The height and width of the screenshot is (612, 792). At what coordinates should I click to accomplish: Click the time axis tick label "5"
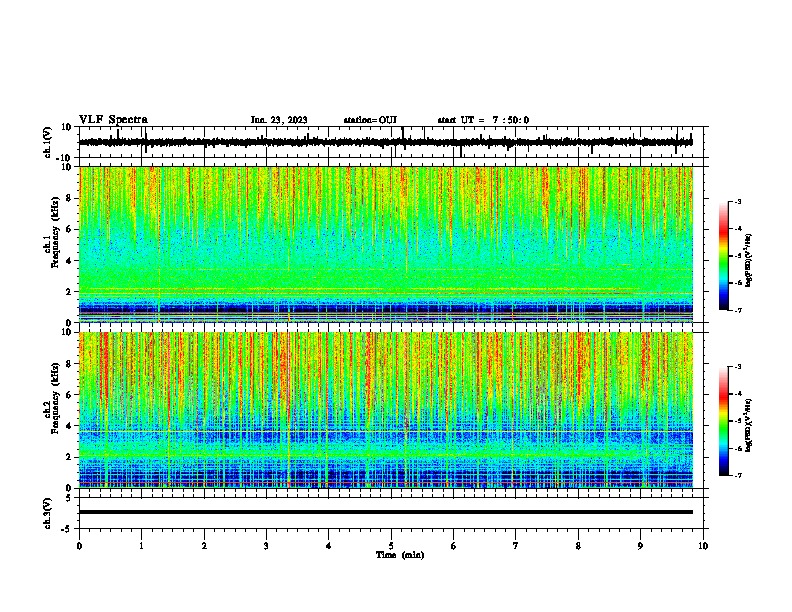click(391, 546)
